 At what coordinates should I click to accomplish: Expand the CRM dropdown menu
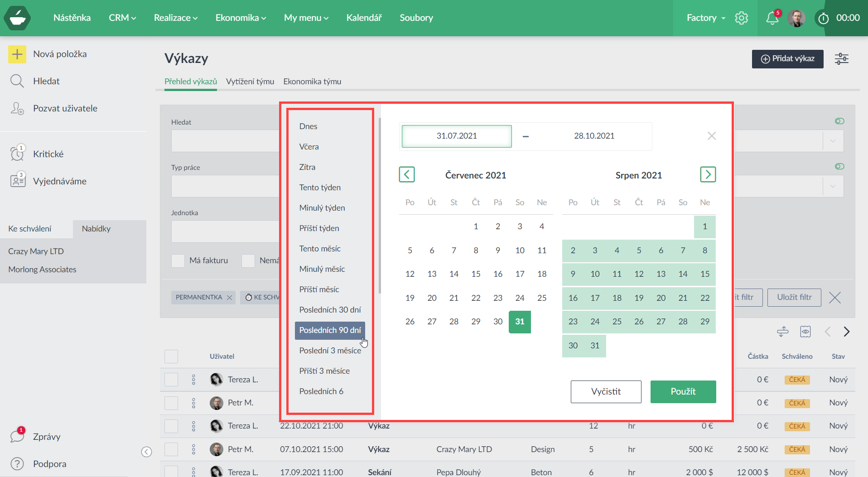click(x=122, y=18)
